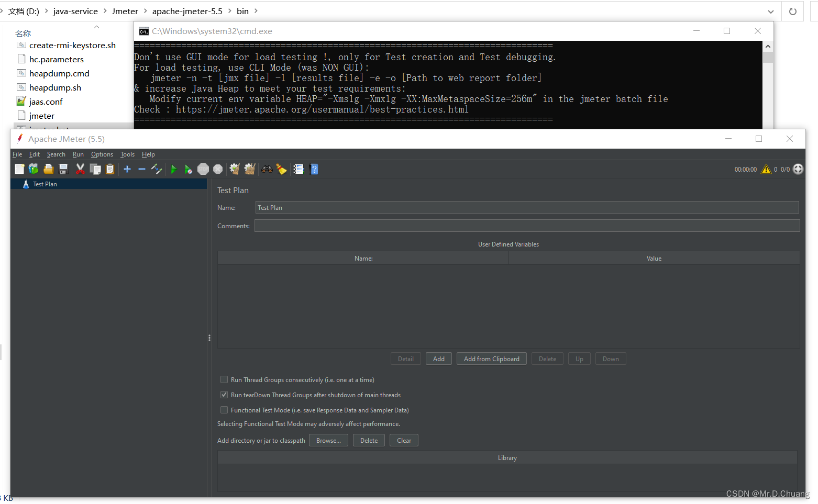Click the Copy icon in toolbar
Viewport: 818px width, 504px height.
tap(95, 169)
